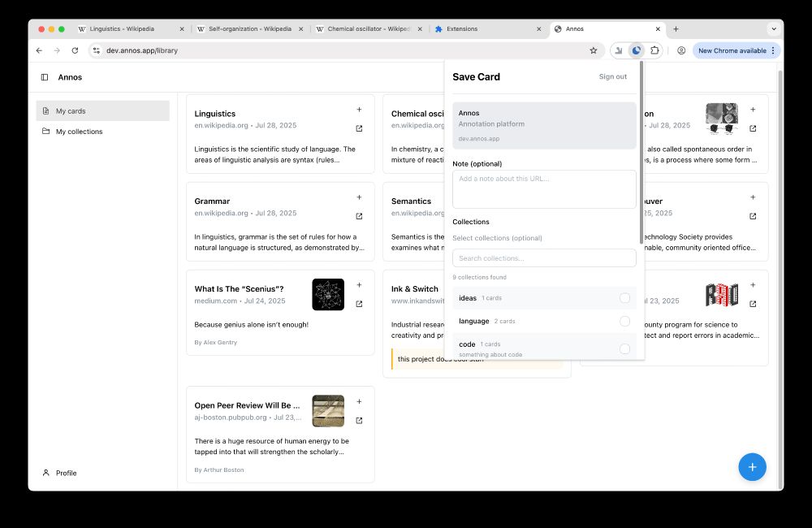
Task: Open the Open Peer Review thumbnail image
Action: pyautogui.click(x=328, y=411)
